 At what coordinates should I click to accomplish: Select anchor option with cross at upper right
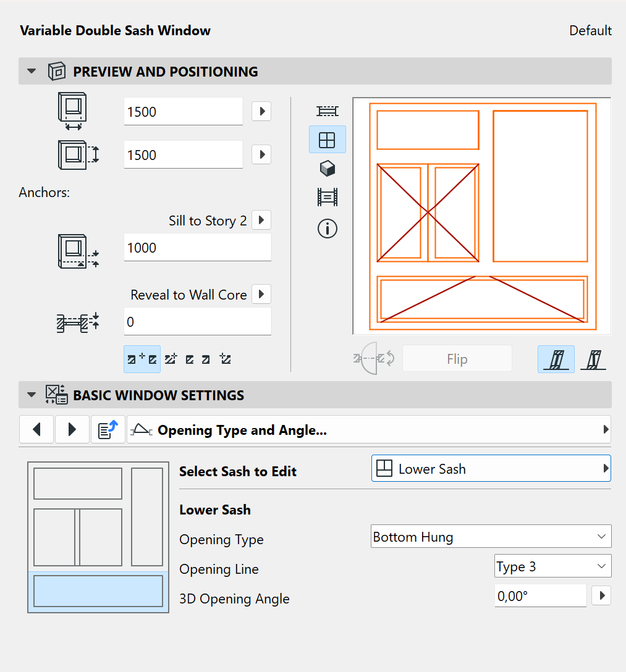point(171,359)
